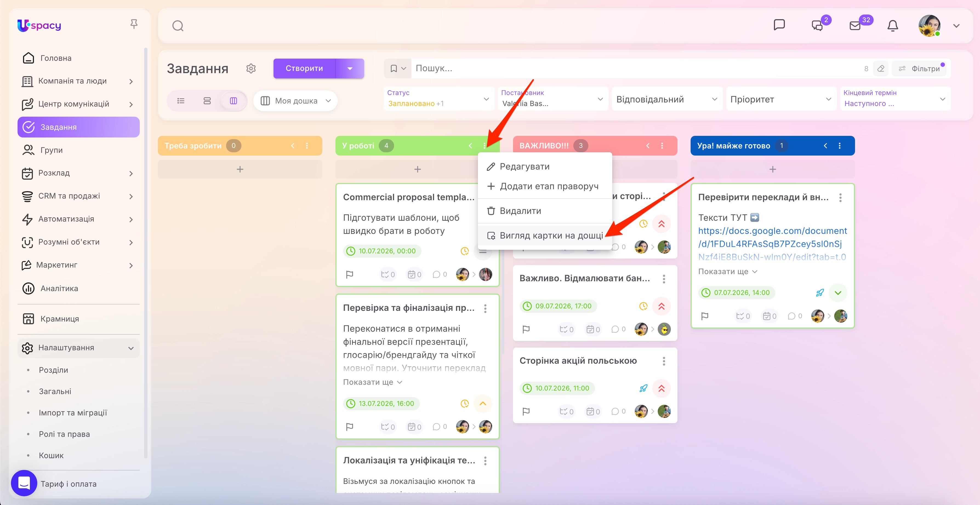This screenshot has height=505, width=980.
Task: Switch to kanban board view icon
Action: click(233, 101)
